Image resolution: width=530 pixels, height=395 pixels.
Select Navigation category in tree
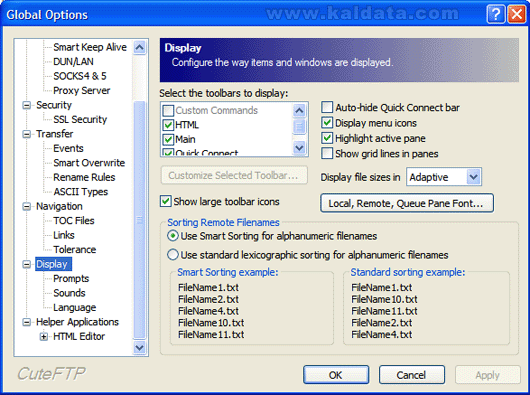pyautogui.click(x=59, y=206)
